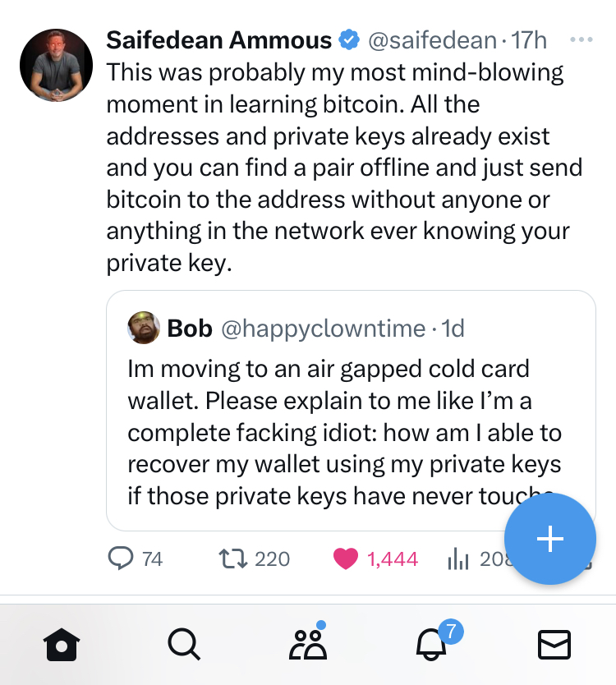Screen dimensions: 616x685
Task: Open the @saifedean handle link
Action: [431, 39]
